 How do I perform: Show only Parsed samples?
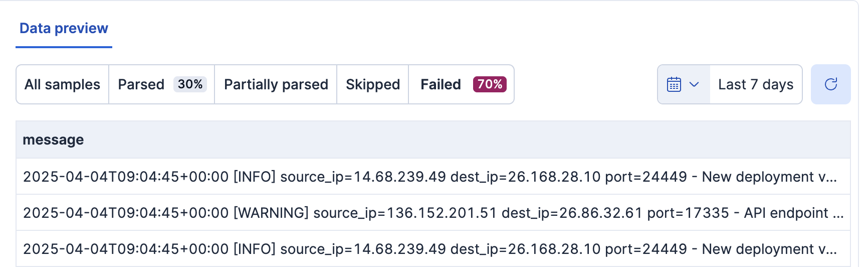coord(141,84)
